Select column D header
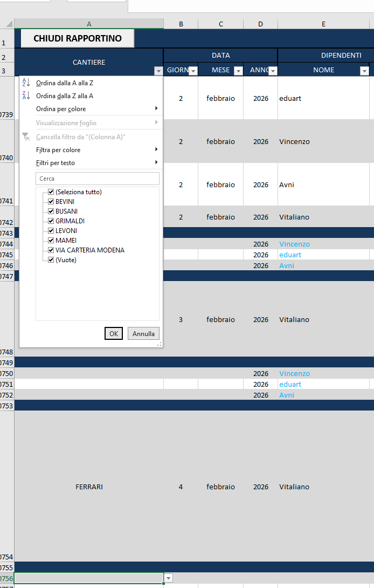 click(260, 24)
